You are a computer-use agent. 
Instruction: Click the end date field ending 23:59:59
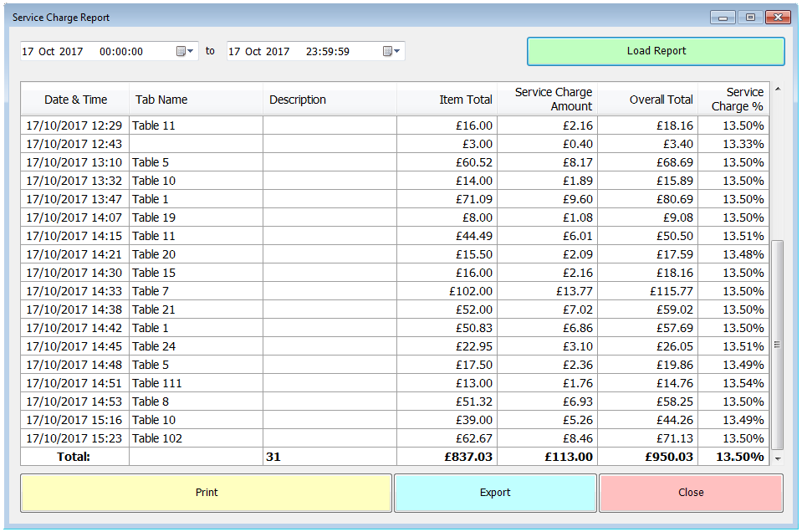[x=315, y=51]
